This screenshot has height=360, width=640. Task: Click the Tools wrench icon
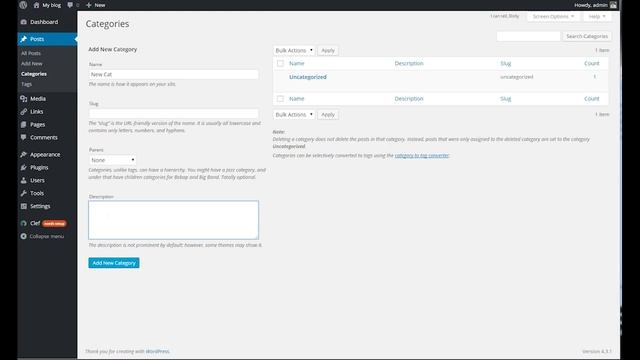point(24,193)
